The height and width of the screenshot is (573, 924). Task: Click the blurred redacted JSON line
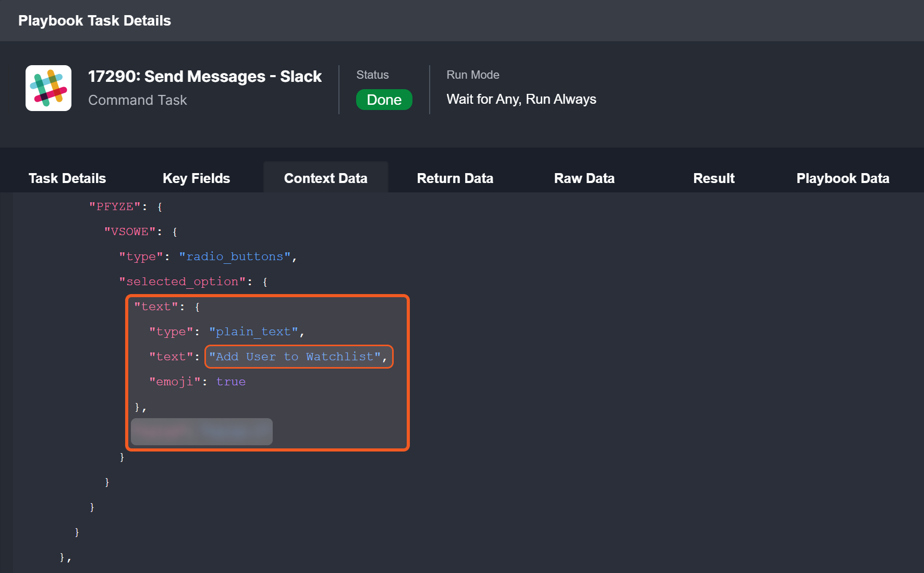tap(202, 432)
